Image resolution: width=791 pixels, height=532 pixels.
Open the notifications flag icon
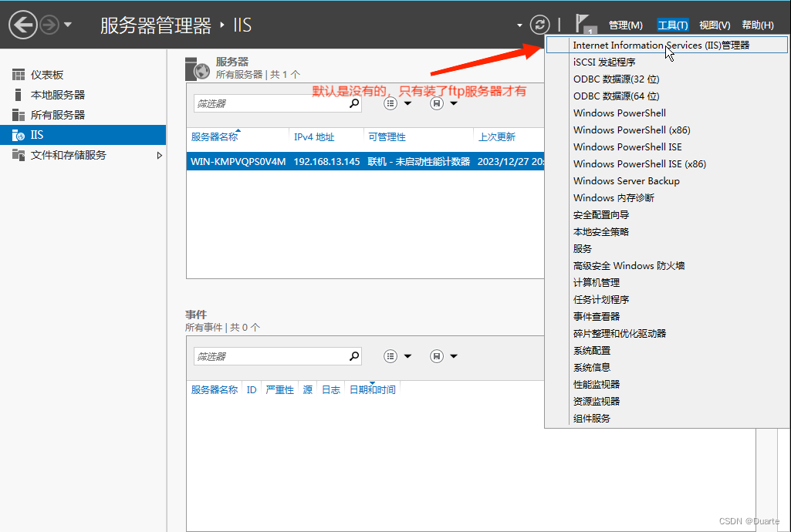[585, 24]
